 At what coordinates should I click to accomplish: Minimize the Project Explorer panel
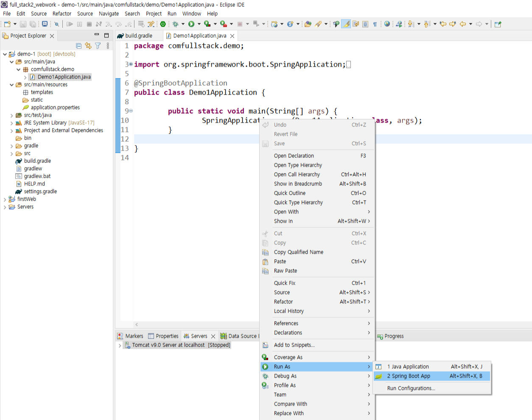97,35
